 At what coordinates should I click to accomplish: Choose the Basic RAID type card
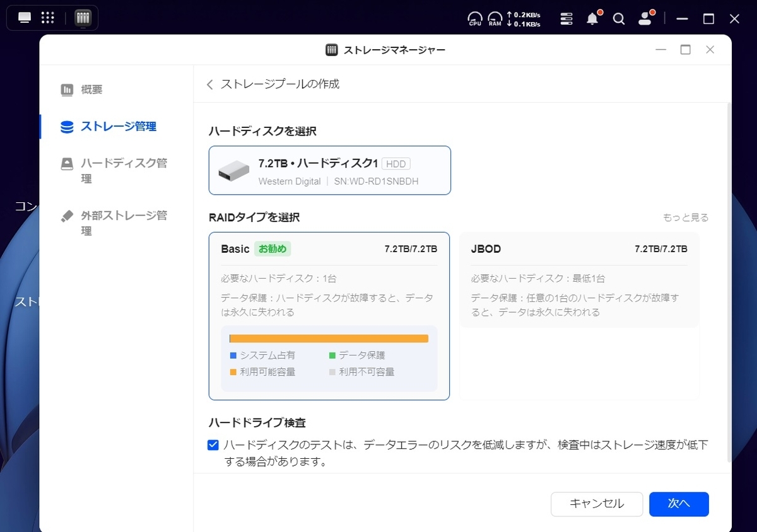(x=329, y=316)
